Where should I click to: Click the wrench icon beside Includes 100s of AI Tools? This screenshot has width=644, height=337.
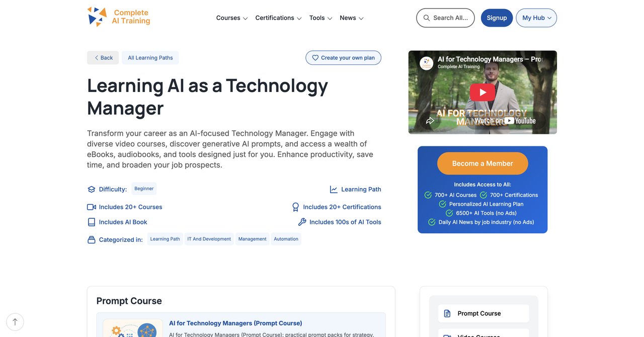[302, 222]
